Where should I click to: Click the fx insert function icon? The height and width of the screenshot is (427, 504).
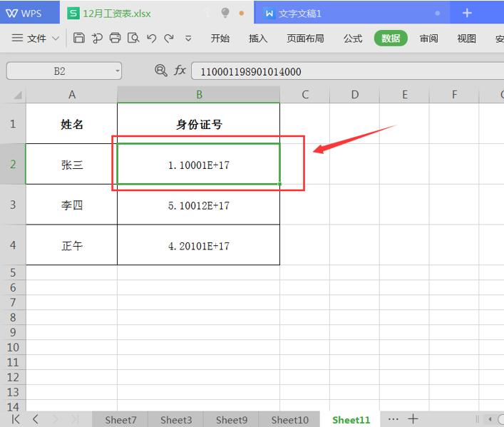click(x=180, y=70)
